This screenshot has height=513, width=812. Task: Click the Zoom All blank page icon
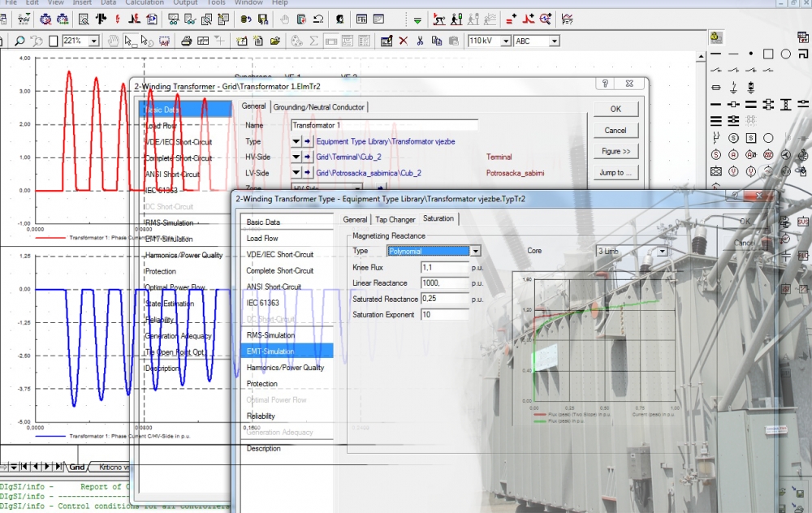pos(53,41)
